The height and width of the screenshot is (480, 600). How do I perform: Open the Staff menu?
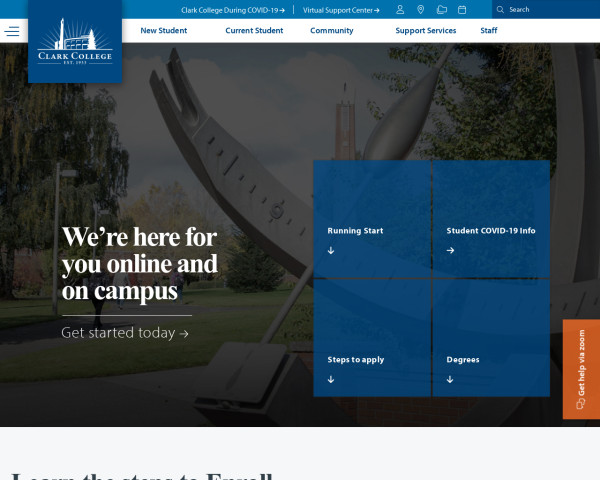[489, 31]
